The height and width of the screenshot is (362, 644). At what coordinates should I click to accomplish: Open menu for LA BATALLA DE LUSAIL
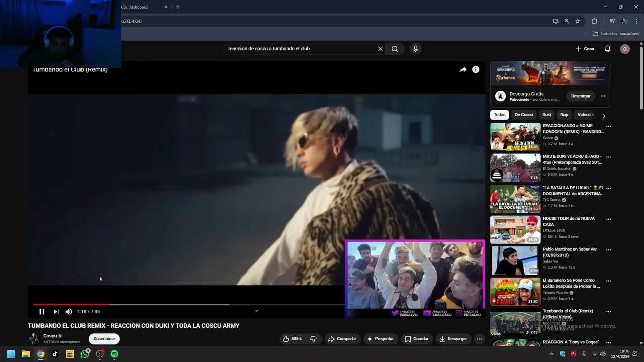(608, 188)
